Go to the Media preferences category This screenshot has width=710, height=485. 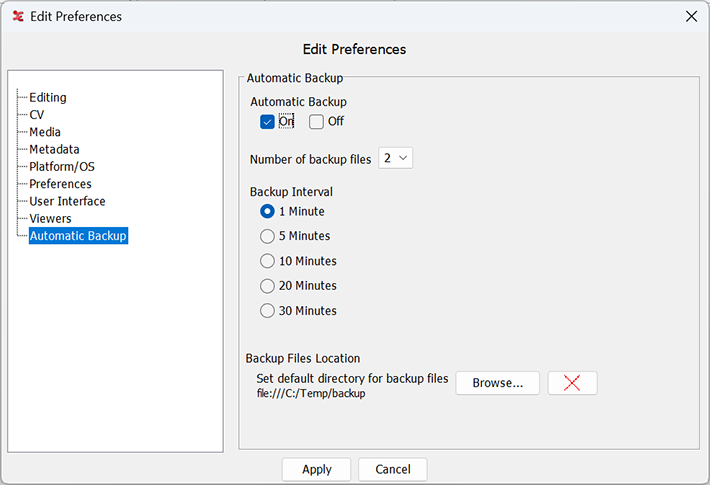[45, 132]
